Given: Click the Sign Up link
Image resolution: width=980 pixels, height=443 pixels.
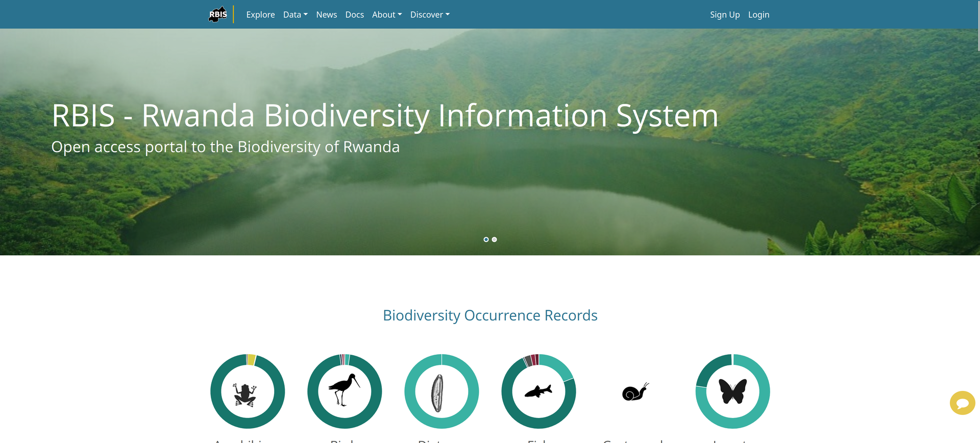Looking at the screenshot, I should click(725, 15).
